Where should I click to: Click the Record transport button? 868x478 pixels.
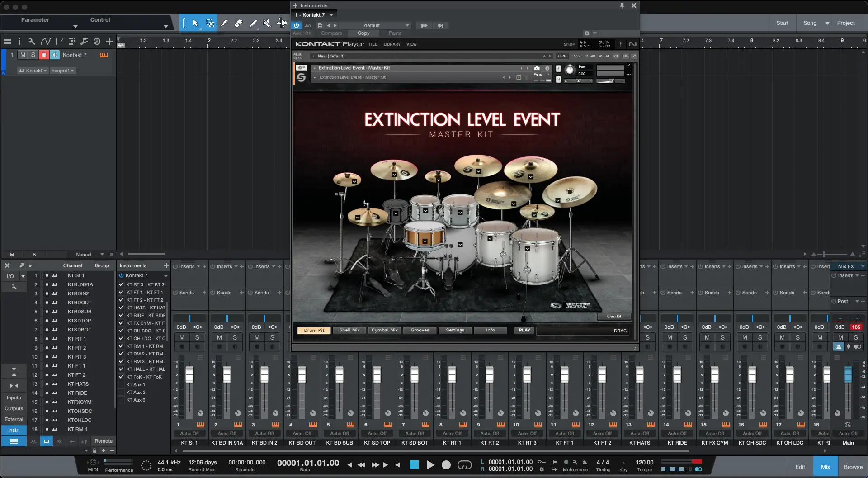[446, 465]
